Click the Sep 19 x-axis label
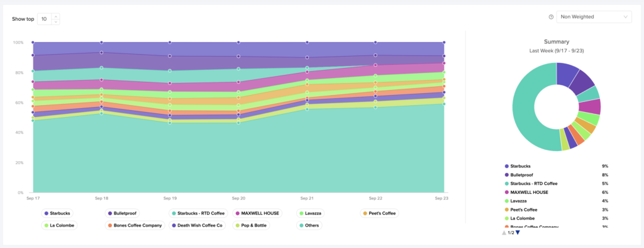Image resolution: width=644 pixels, height=248 pixels. point(170,198)
